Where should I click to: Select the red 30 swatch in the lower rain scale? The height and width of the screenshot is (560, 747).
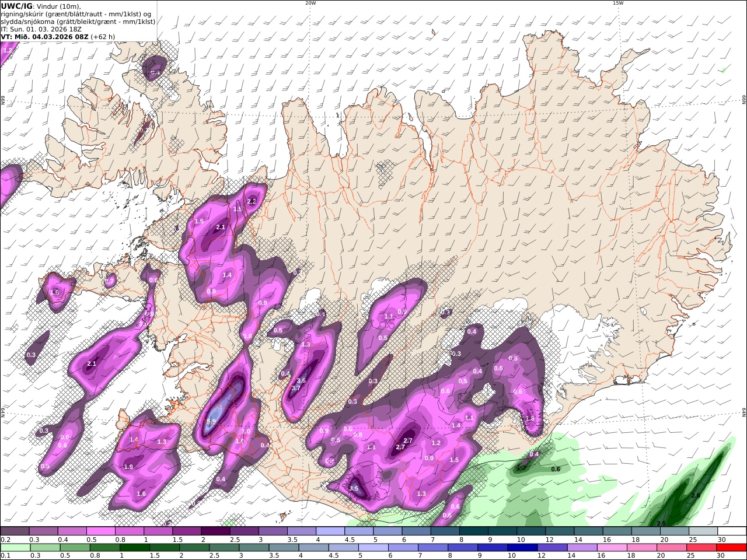click(x=731, y=547)
